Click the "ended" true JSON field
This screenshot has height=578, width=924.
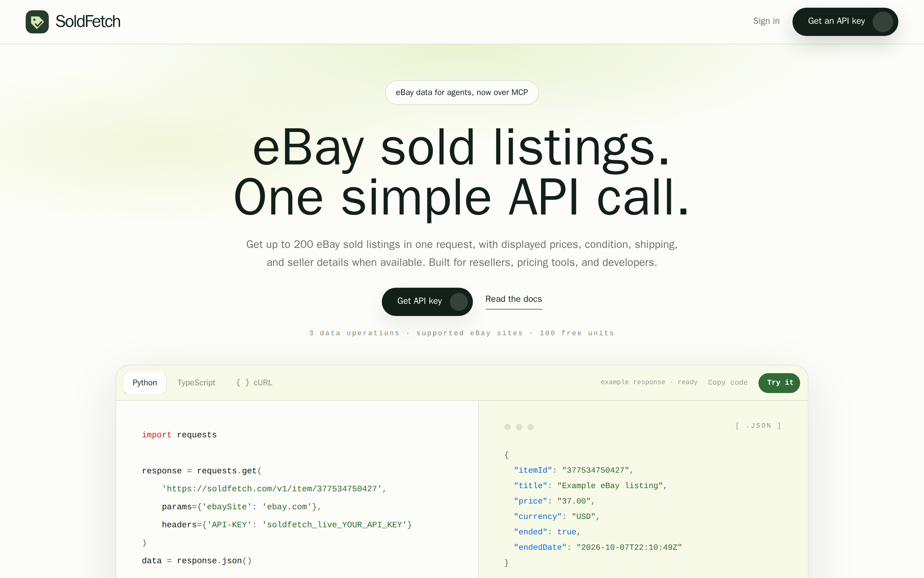[547, 532]
